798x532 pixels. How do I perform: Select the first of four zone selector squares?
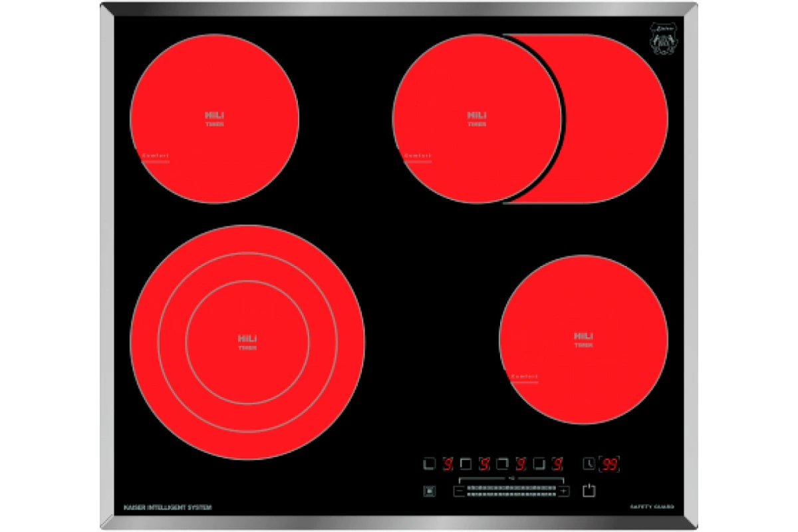click(x=430, y=463)
